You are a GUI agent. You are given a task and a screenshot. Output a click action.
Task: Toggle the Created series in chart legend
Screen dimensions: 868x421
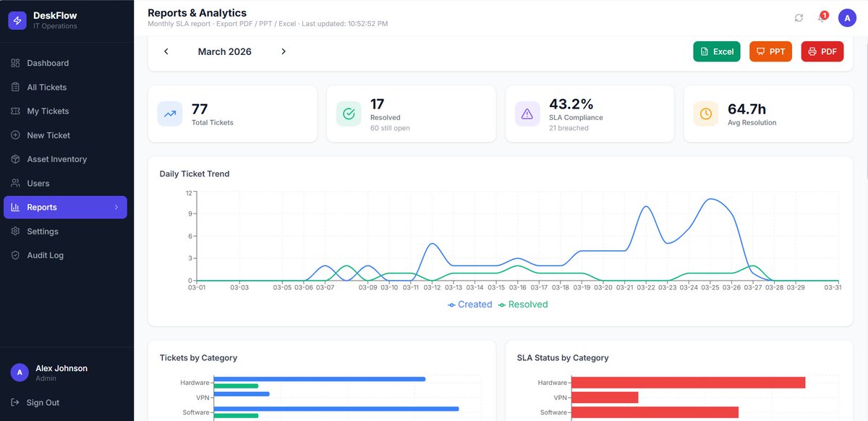point(469,305)
